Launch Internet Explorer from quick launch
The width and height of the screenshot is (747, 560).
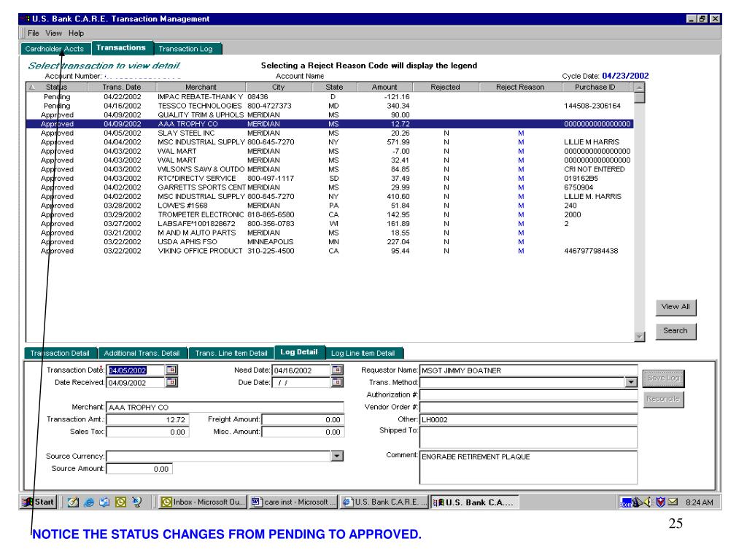tap(88, 502)
